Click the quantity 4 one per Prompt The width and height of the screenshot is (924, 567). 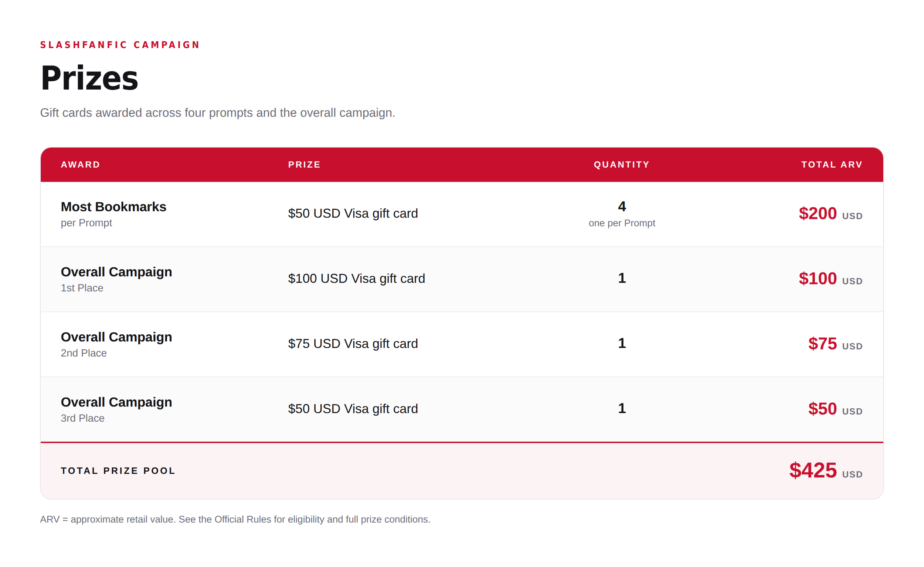(x=622, y=214)
